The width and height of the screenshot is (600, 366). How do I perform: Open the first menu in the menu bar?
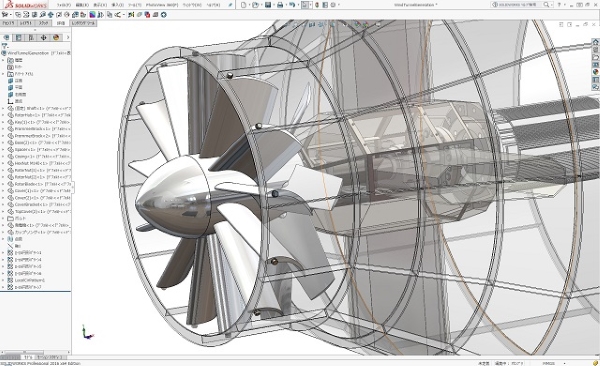[x=64, y=5]
